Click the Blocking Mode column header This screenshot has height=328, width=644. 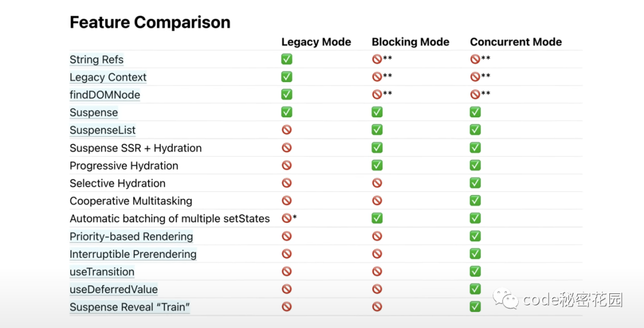pos(410,42)
